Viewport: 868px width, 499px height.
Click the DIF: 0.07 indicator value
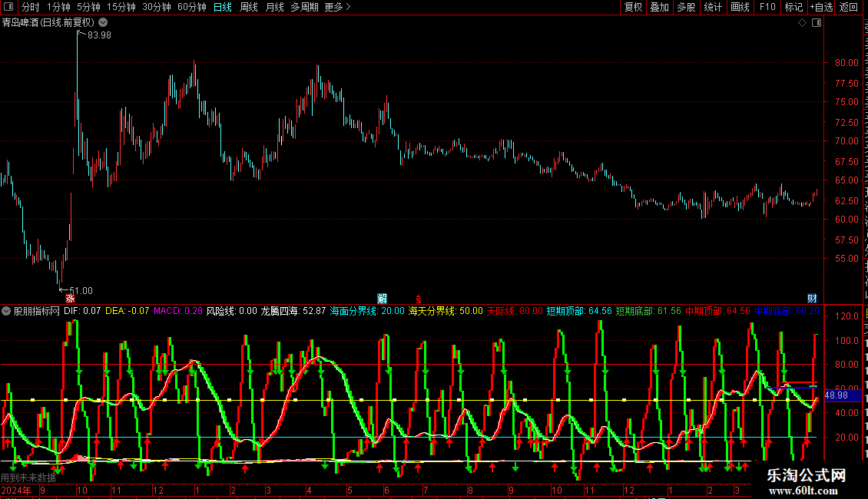82,311
